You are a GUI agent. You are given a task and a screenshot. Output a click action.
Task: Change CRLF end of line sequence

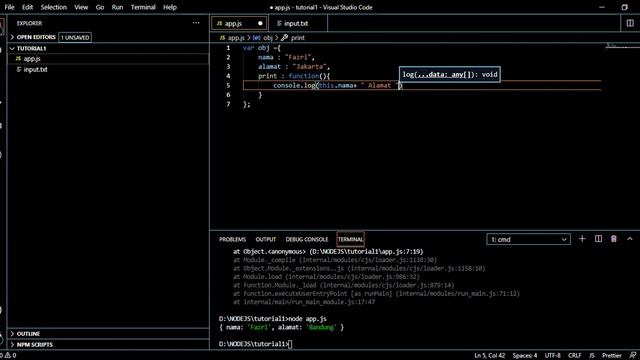[575, 355]
